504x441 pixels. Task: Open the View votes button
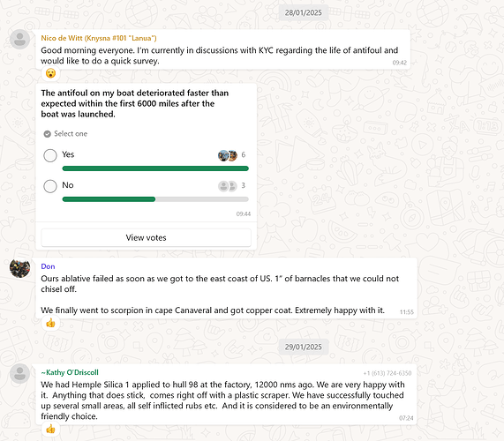click(146, 237)
